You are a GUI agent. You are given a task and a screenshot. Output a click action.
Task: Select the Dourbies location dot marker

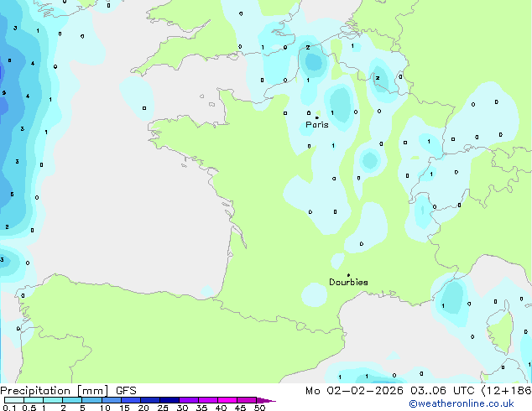(x=348, y=275)
